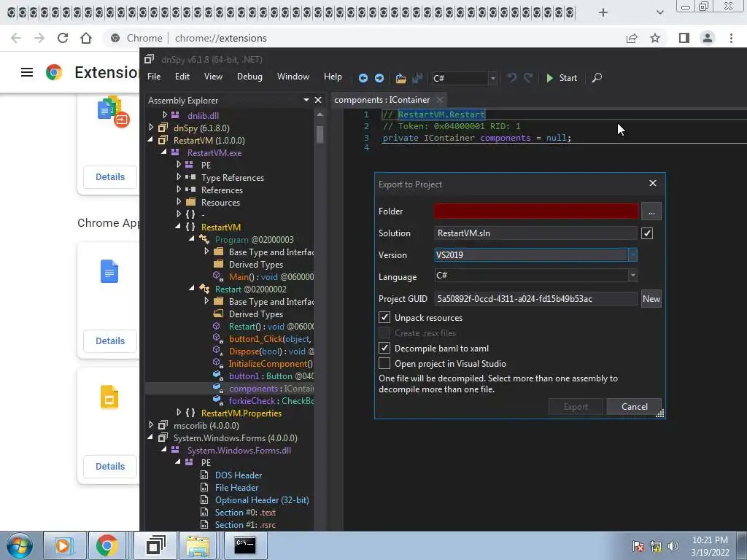Expand Type References node
The image size is (747, 560).
179,176
